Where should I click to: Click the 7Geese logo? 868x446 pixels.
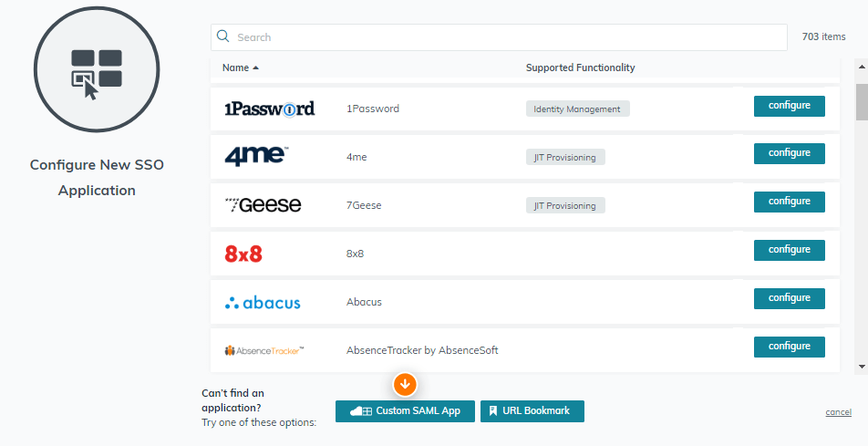[x=263, y=205]
